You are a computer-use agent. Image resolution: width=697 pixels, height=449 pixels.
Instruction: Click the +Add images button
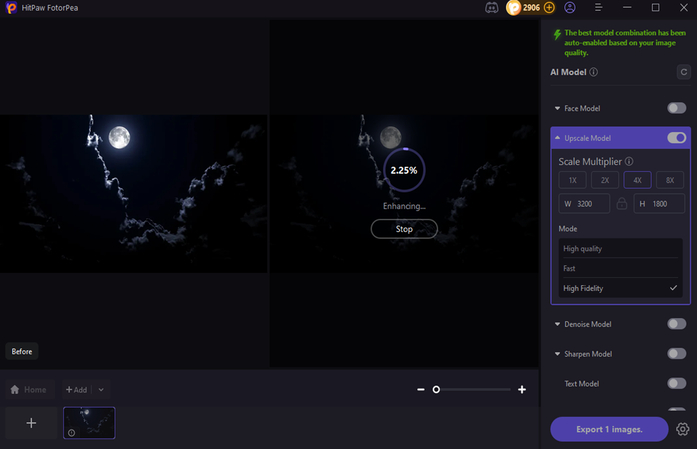tap(76, 390)
